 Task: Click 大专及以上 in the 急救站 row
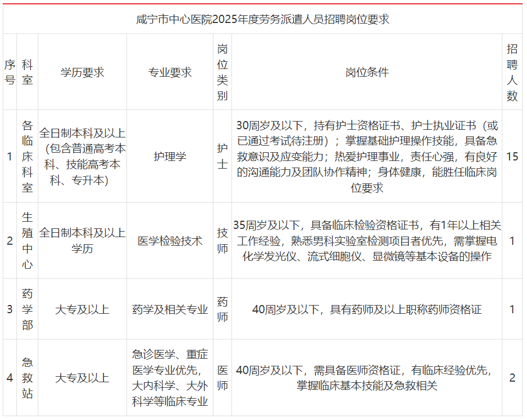pyautogui.click(x=82, y=378)
